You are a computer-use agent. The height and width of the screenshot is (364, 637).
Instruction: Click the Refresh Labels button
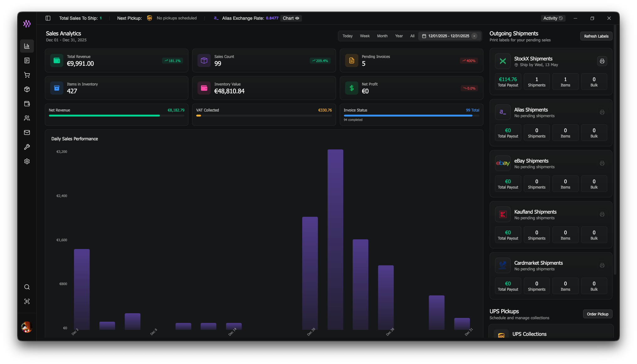click(596, 36)
